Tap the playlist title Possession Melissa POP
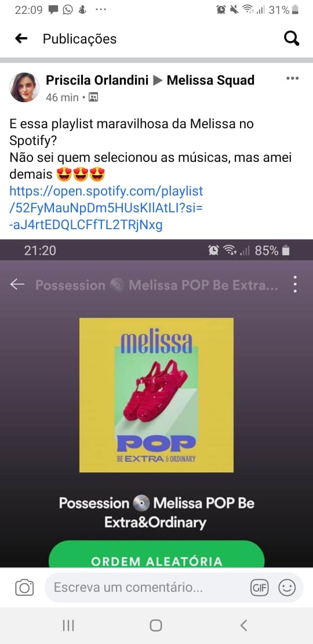313x644 pixels. pos(156,513)
